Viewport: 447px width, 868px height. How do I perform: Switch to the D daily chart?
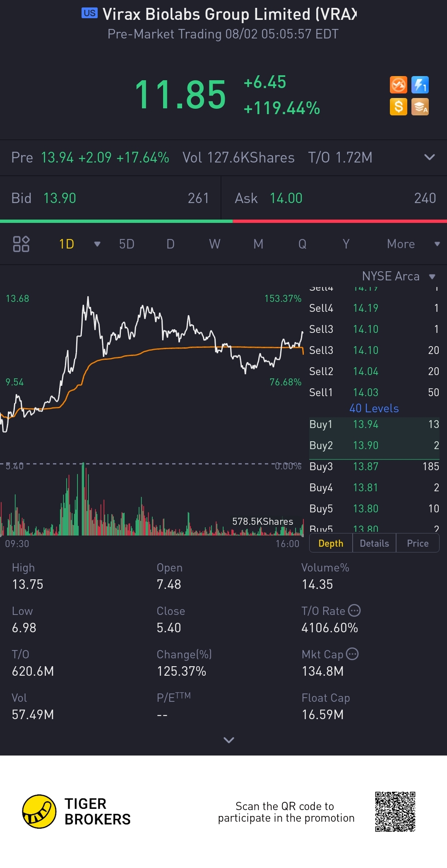tap(171, 244)
